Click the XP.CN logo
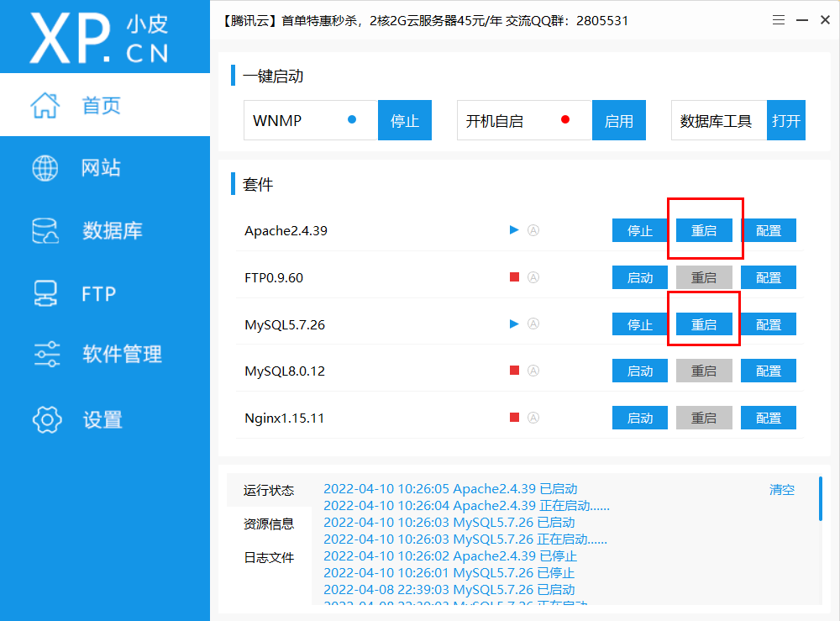 (100, 38)
